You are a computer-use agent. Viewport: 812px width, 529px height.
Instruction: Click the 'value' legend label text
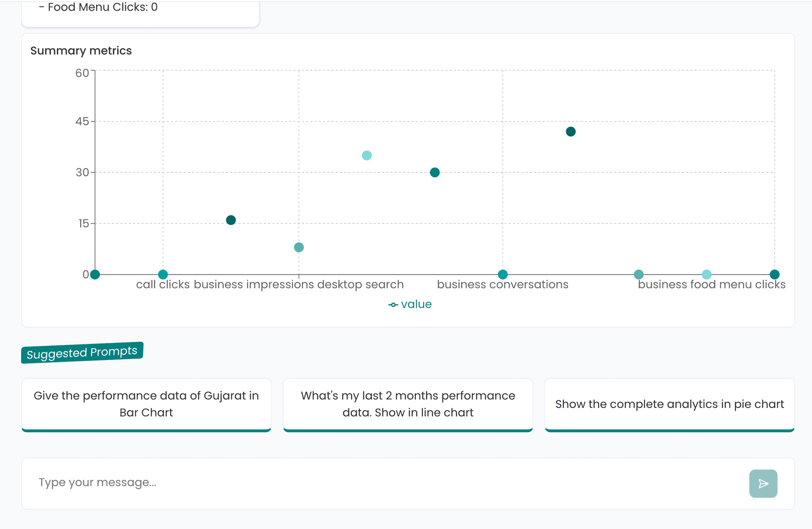click(416, 304)
